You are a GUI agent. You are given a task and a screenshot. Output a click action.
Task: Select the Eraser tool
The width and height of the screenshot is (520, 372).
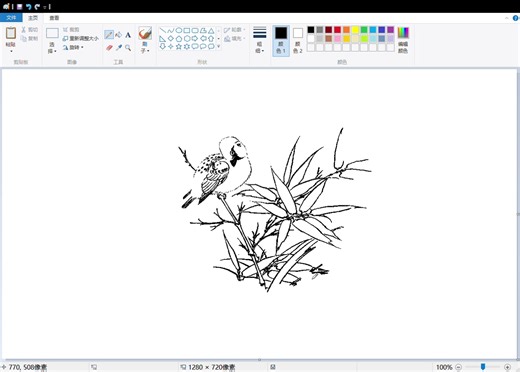[109, 48]
